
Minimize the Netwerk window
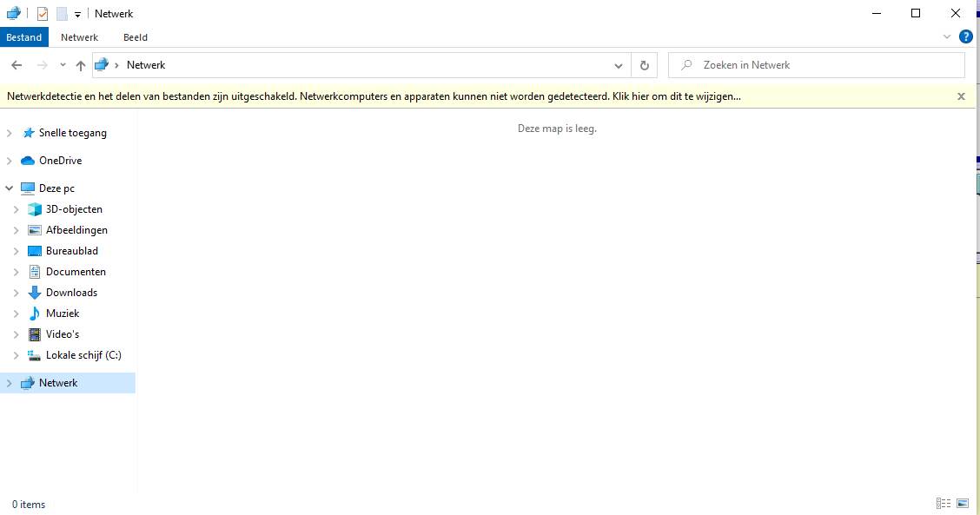click(x=877, y=13)
